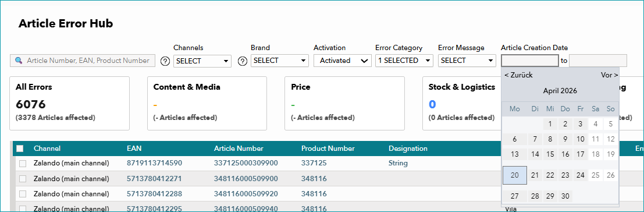The height and width of the screenshot is (212, 644).
Task: Open article number 348116000509900
Action: point(246,179)
